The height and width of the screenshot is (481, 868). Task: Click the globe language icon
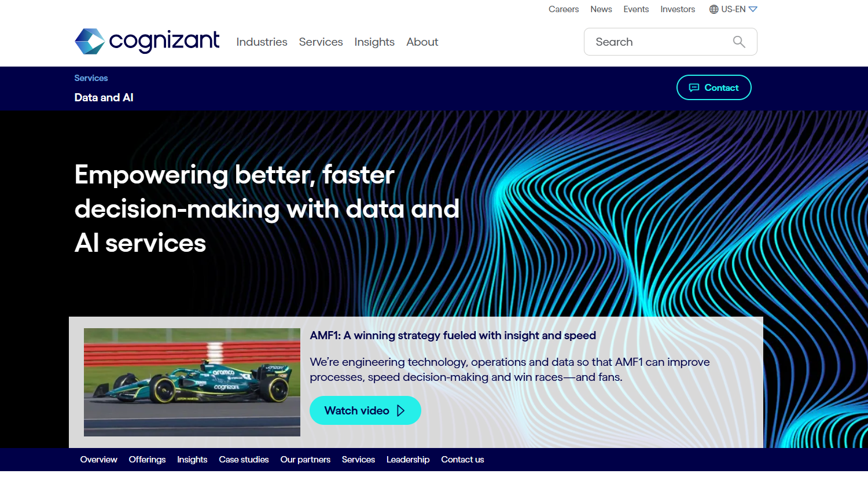pyautogui.click(x=714, y=9)
